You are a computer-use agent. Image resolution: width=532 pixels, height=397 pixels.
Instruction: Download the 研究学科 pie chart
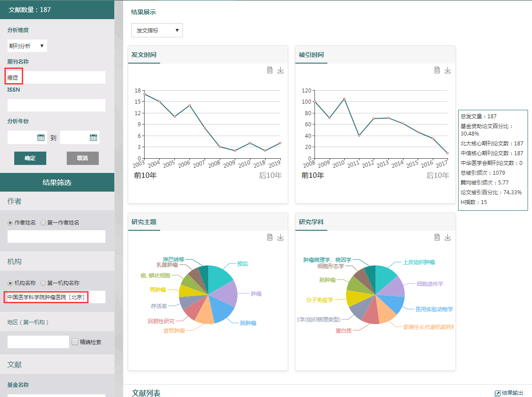click(447, 237)
